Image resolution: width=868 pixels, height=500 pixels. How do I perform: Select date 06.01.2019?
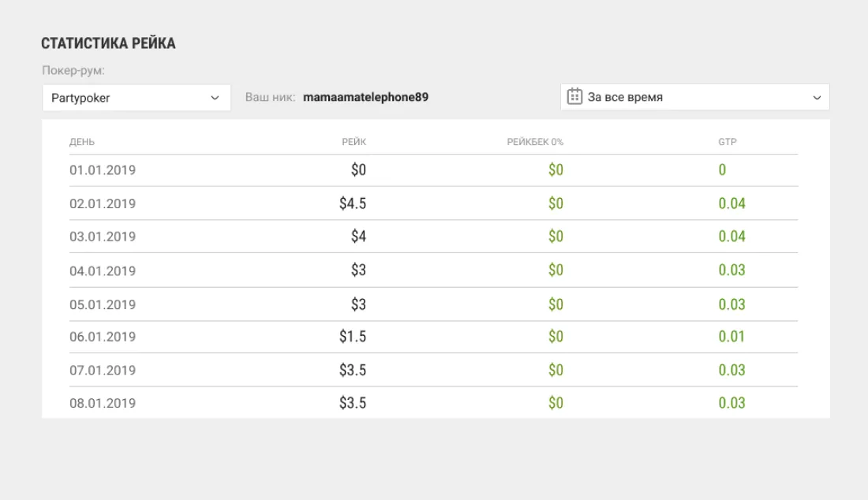103,336
